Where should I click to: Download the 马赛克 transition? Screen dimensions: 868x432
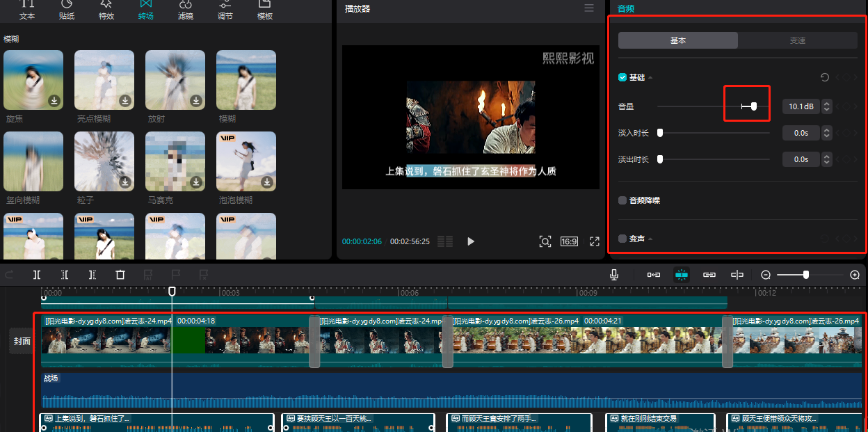196,182
